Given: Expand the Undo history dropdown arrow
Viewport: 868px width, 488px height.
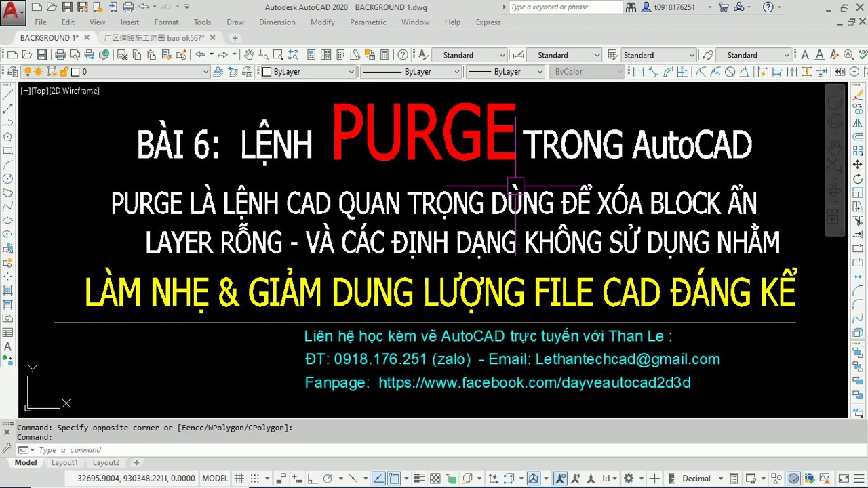Looking at the screenshot, I should pyautogui.click(x=211, y=55).
